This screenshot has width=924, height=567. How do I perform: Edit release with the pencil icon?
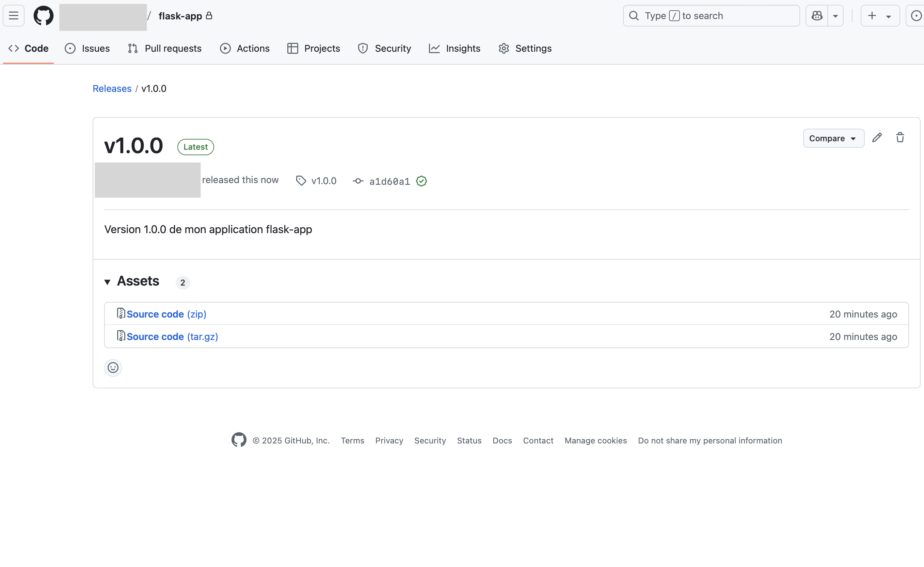877,137
